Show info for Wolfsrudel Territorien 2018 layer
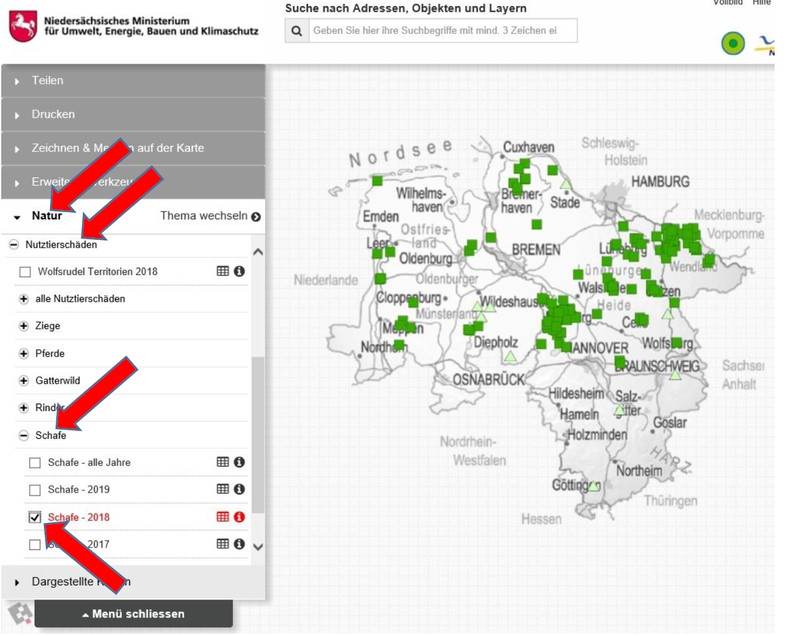 (240, 271)
